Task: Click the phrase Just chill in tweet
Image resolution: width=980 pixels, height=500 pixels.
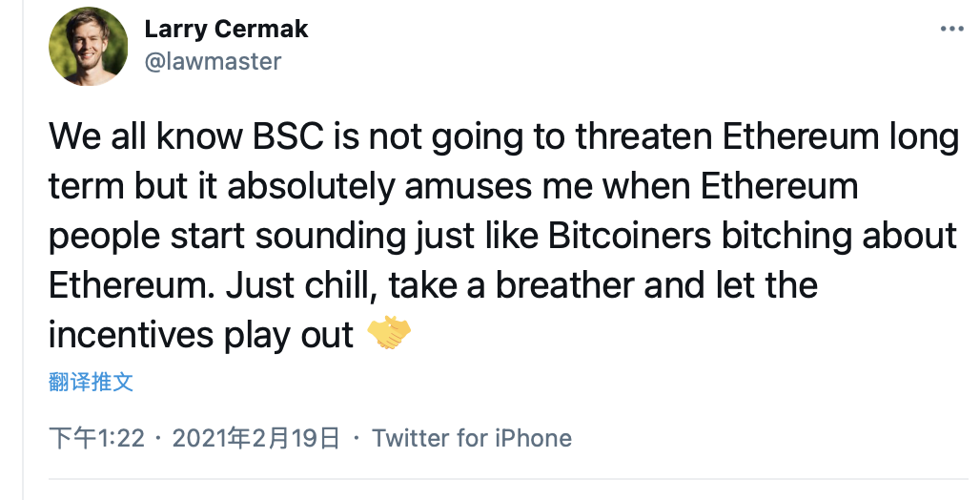Action: click(300, 285)
